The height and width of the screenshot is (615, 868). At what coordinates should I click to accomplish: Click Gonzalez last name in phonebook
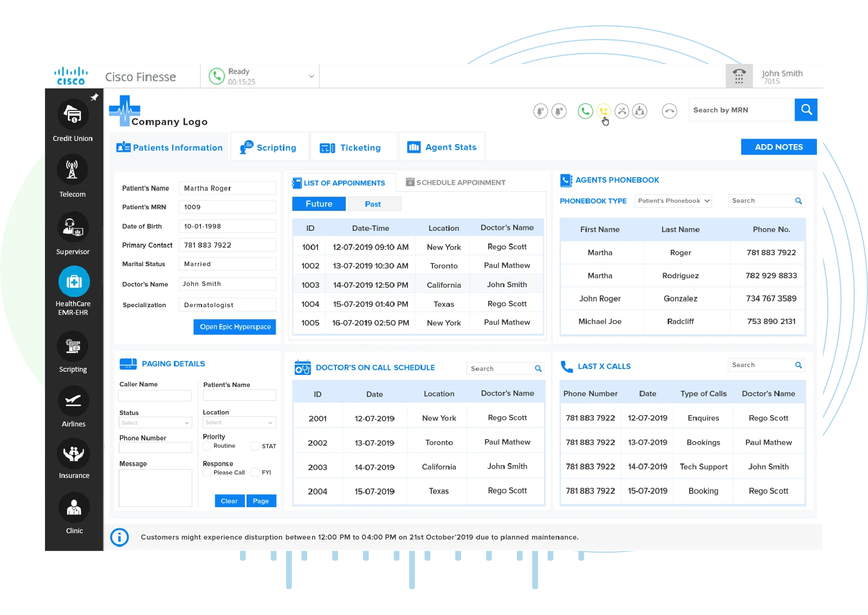[x=681, y=299]
